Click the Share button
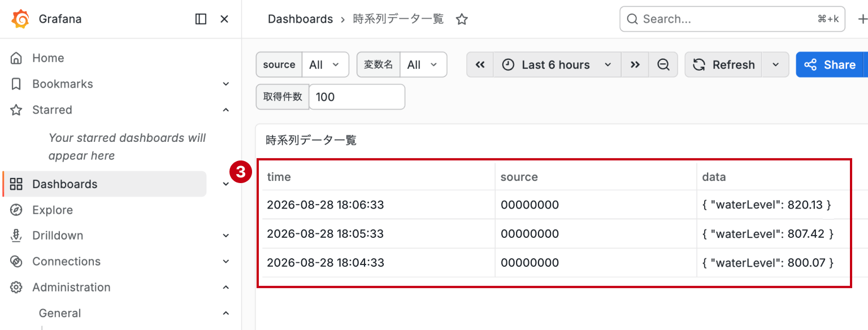 830,65
